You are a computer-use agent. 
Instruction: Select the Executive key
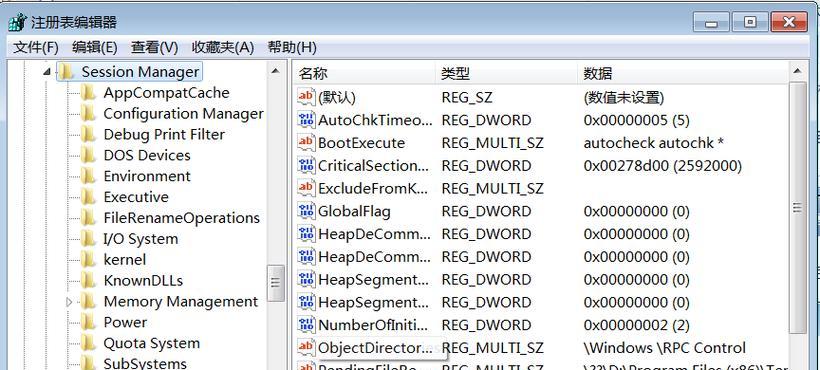click(136, 197)
